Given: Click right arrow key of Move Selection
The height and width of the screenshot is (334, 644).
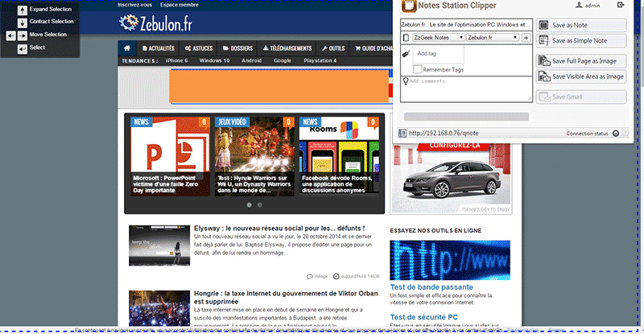Looking at the screenshot, I should pos(23,35).
